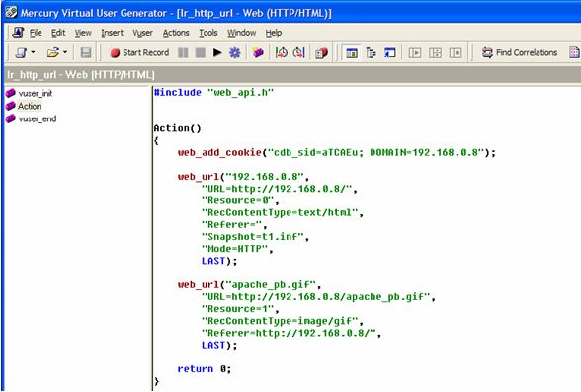This screenshot has height=392, width=581.
Task: Click the Start Record button
Action: tap(139, 53)
